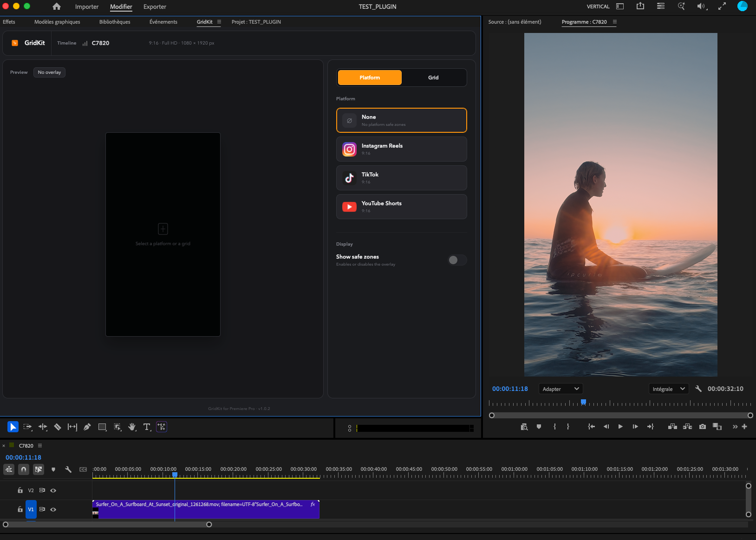This screenshot has height=540, width=756.
Task: Export frame with camera icon
Action: click(x=703, y=427)
